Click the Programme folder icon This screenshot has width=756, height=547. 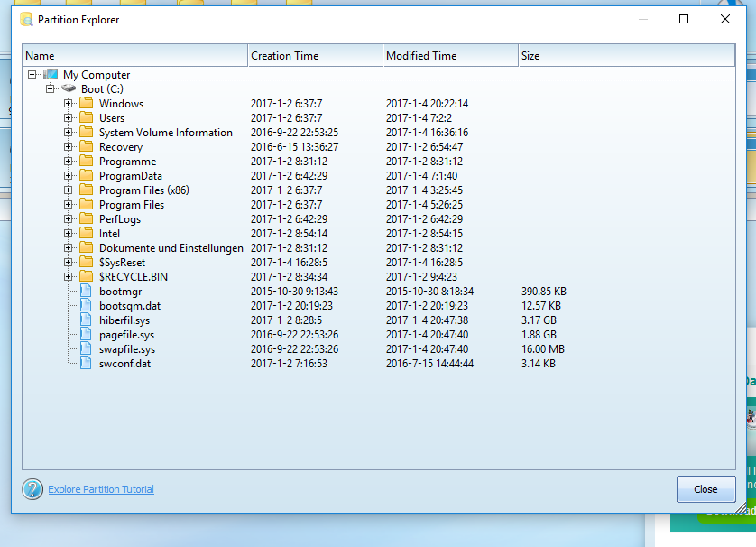(x=87, y=161)
